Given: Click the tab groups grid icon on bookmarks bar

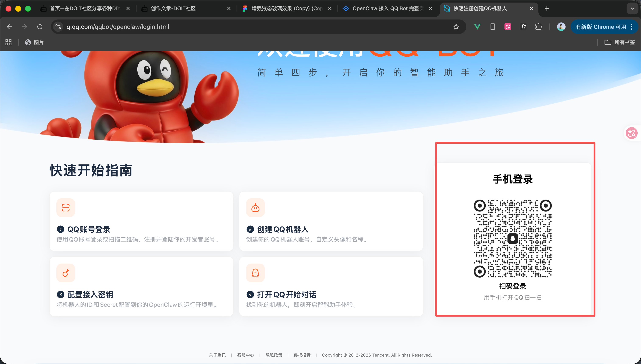Looking at the screenshot, I should click(8, 42).
